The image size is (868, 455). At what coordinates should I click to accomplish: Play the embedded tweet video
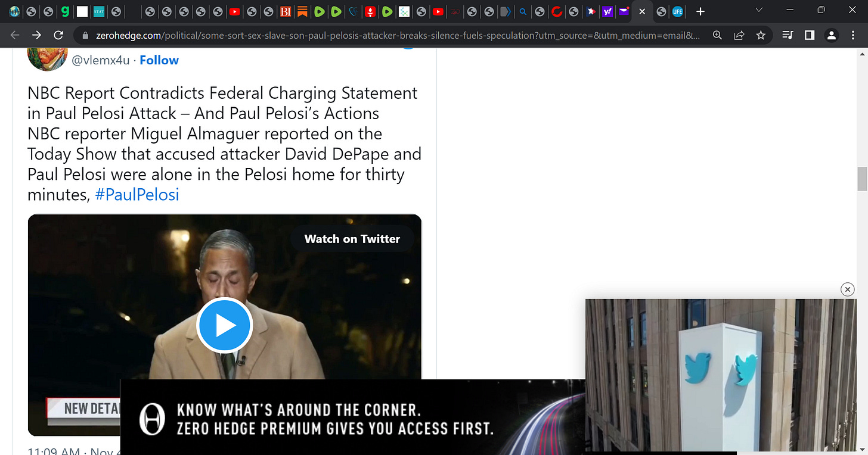click(225, 326)
